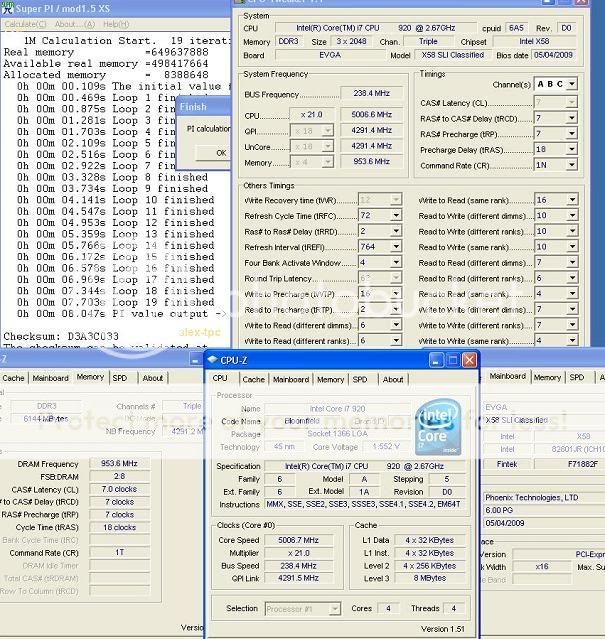Click the BUS Frequency 238.4 MHz value
The image size is (605, 639).
372,93
